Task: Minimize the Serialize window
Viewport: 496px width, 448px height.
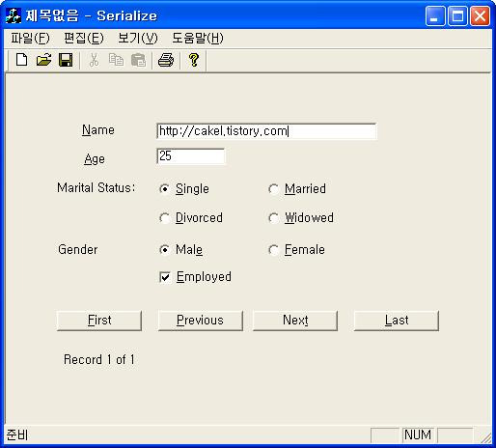Action: 435,15
